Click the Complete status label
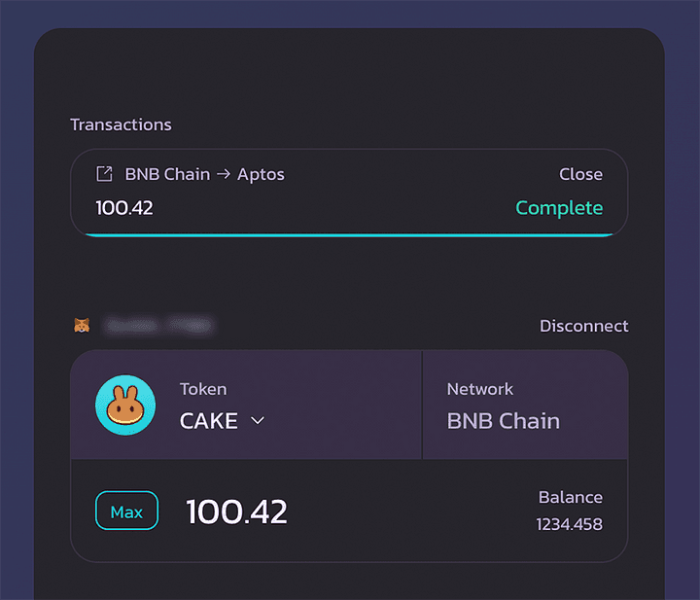Screen dimensions: 700x600 (558, 208)
